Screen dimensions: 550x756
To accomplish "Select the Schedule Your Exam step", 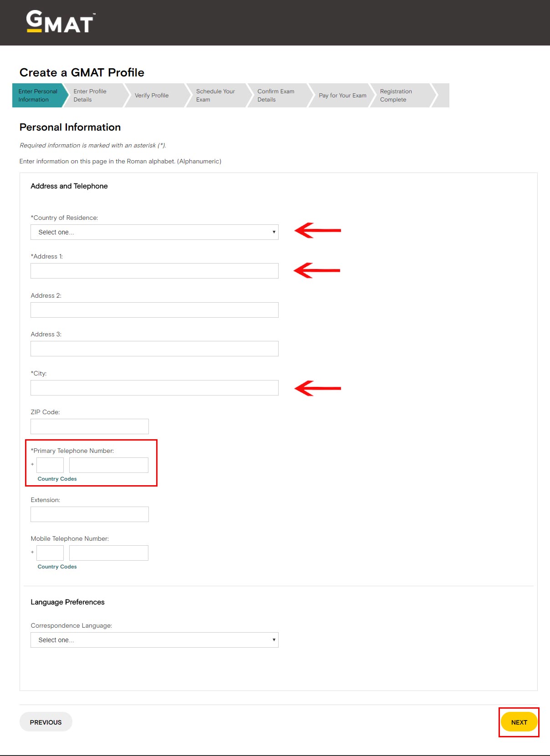I will click(x=215, y=96).
